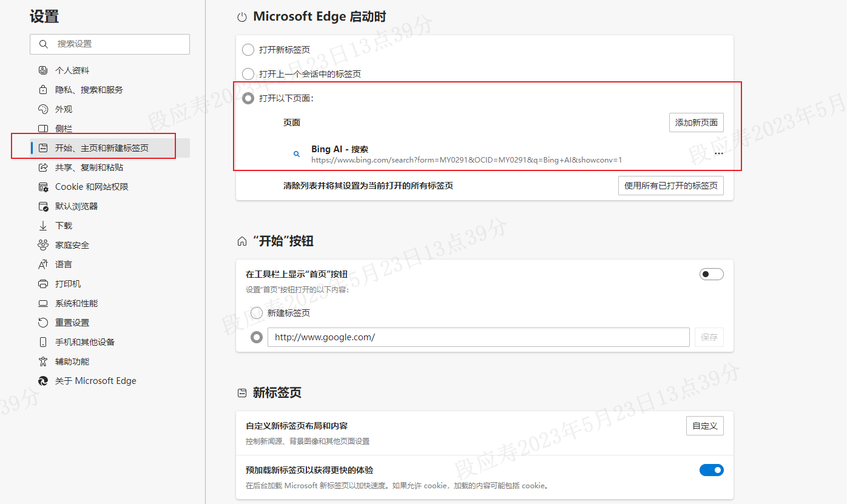Image resolution: width=847 pixels, height=504 pixels.
Task: Click 使用所有已打开的标签页 button
Action: [671, 186]
